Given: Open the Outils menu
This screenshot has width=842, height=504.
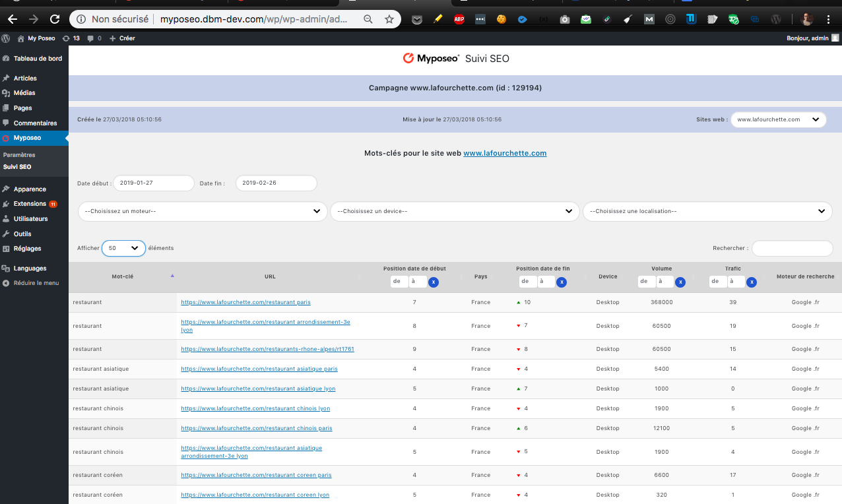Looking at the screenshot, I should coord(34,234).
